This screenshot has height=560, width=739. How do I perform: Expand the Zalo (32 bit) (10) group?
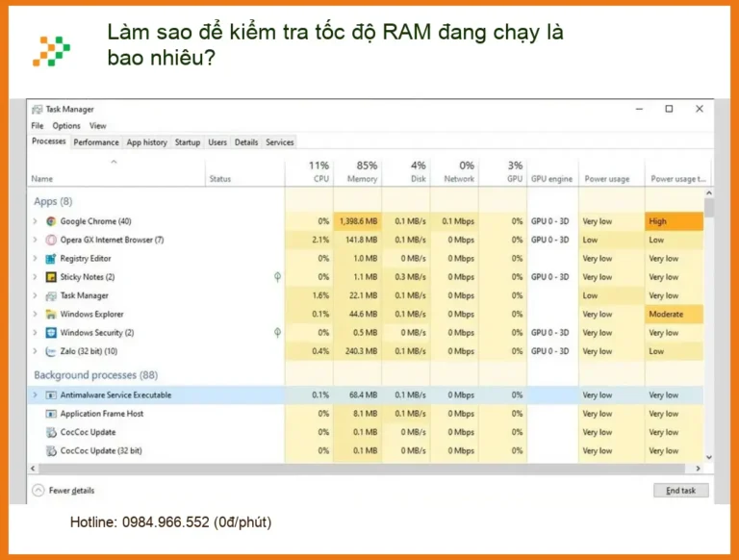35,351
